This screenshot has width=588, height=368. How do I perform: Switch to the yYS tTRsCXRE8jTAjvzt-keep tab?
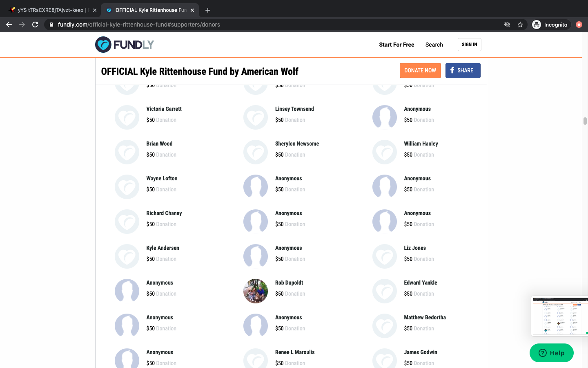(51, 10)
